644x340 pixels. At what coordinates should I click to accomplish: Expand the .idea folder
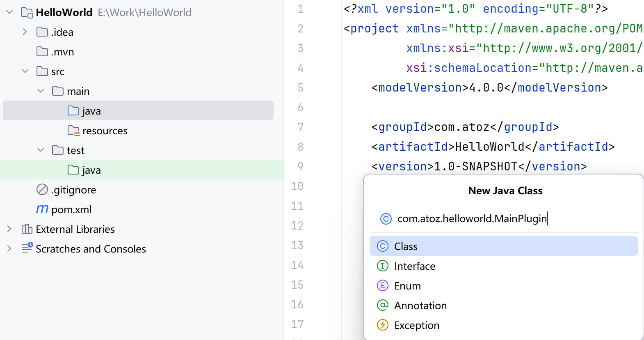click(25, 32)
